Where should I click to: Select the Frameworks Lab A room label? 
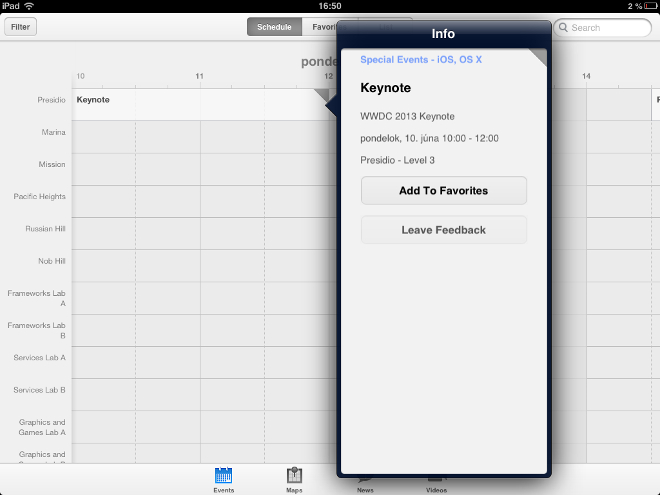tap(37, 298)
